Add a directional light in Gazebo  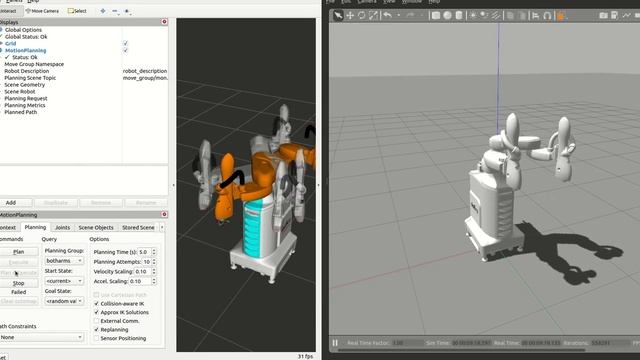(x=496, y=16)
